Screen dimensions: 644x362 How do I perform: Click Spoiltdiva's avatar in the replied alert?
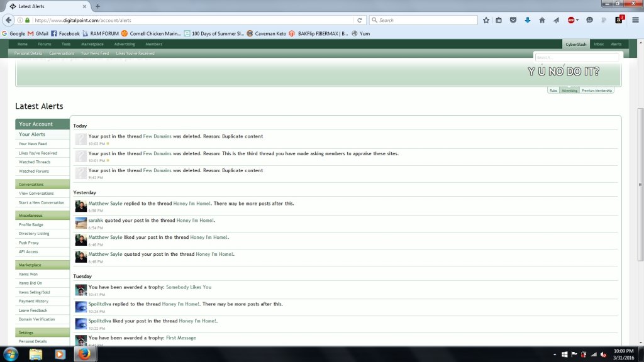81,307
